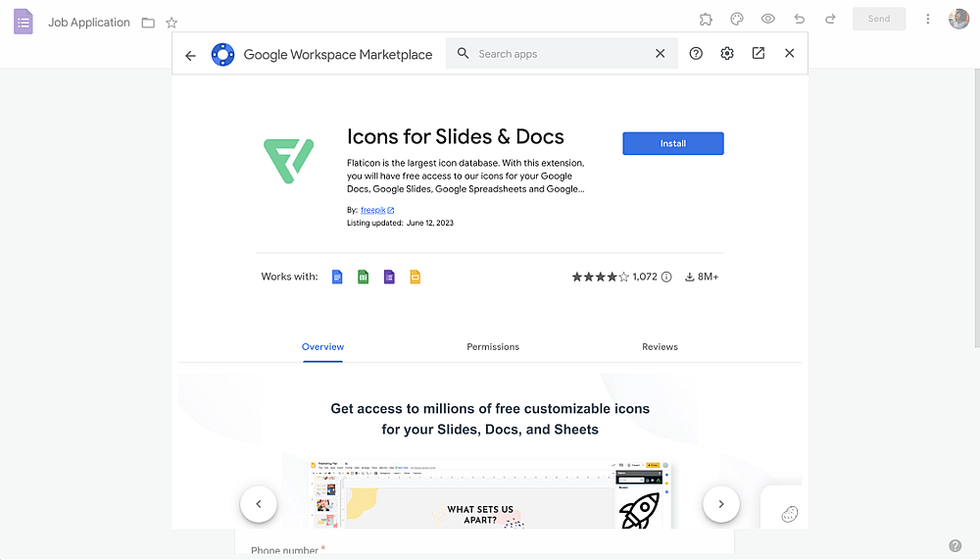Click the cookie icon at dialog corner
The height and width of the screenshot is (560, 980).
pyautogui.click(x=789, y=514)
